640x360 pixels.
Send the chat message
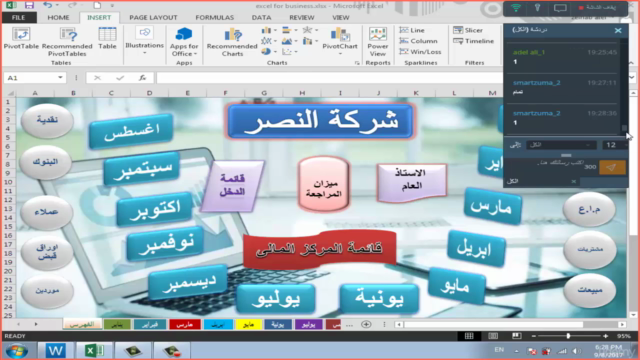tap(612, 167)
